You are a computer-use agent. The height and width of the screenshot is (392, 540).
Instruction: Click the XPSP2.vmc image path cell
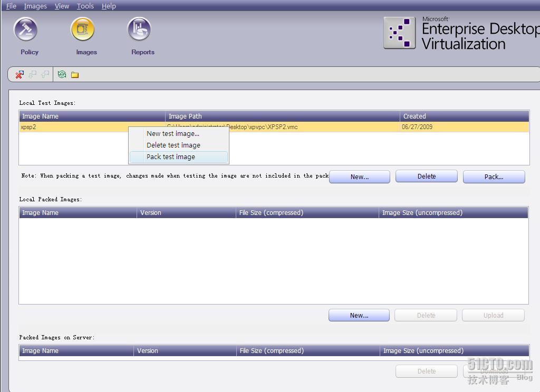pos(283,127)
